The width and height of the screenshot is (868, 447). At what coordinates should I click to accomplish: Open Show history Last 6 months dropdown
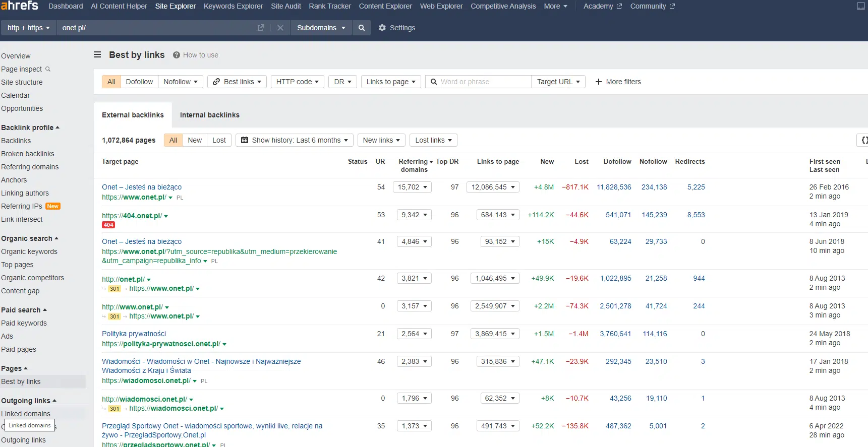pos(295,140)
